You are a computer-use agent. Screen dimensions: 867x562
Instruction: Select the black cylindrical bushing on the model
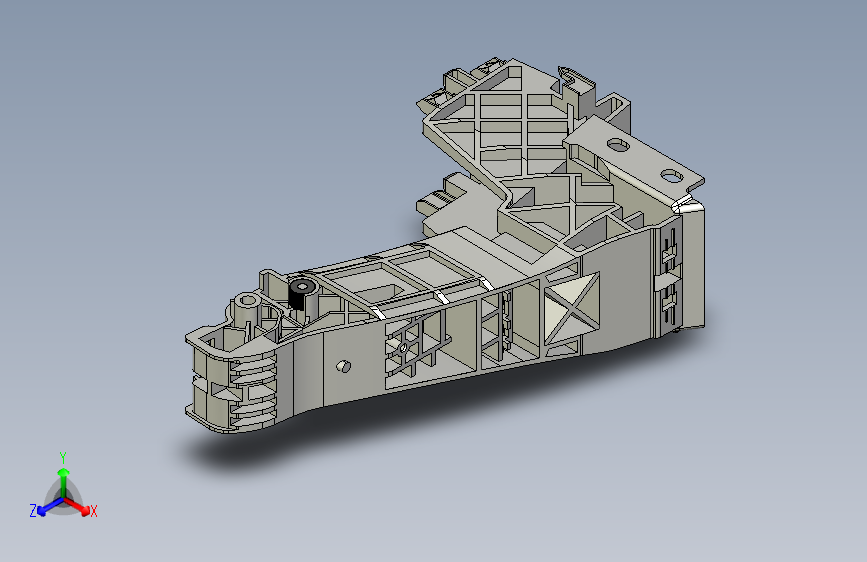tap(301, 295)
